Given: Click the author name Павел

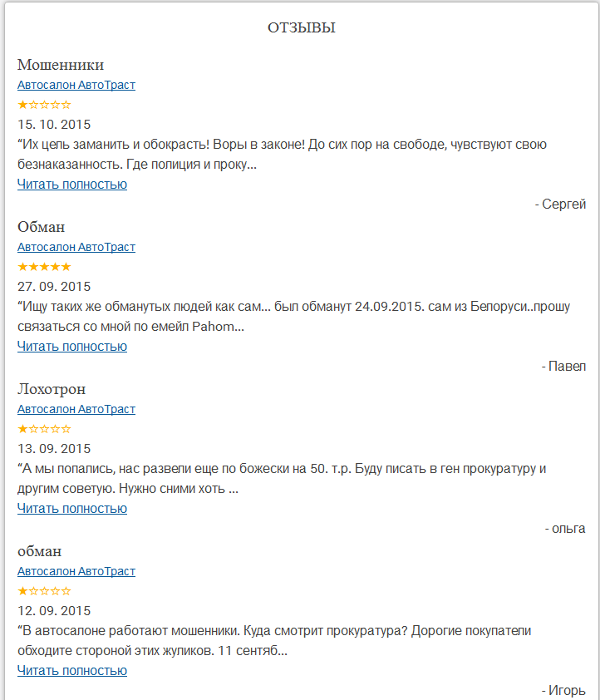Looking at the screenshot, I should (567, 367).
